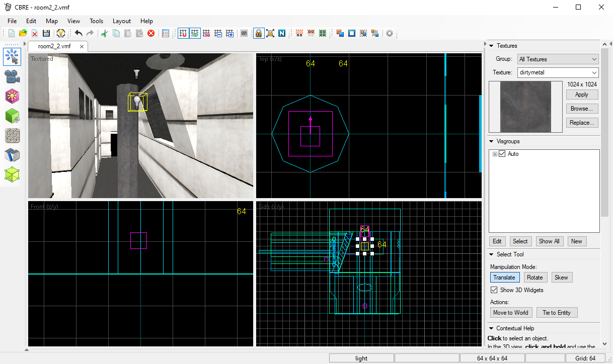Pick the Vertex manipulation tool
The height and width of the screenshot is (364, 613).
tap(12, 174)
